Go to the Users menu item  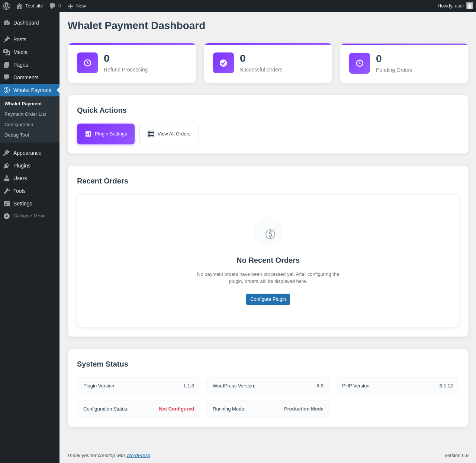click(x=30, y=178)
